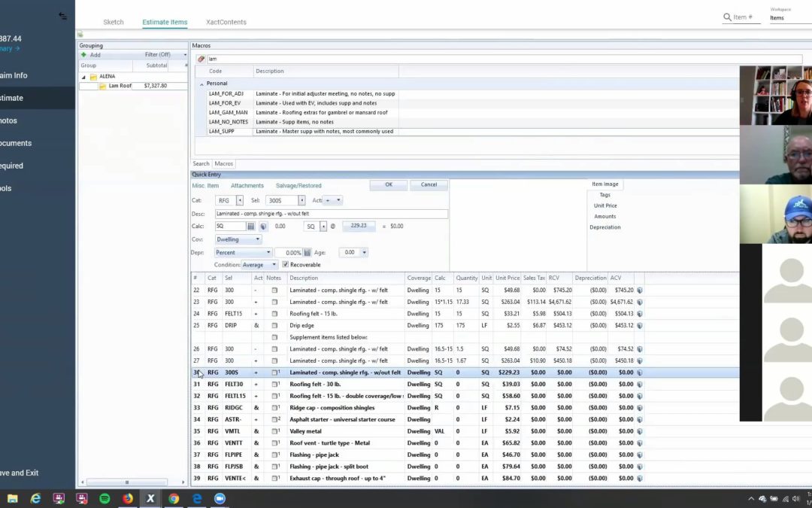Screen dimensions: 812x508
Task: Click the green Add group plus icon
Action: tap(84, 55)
